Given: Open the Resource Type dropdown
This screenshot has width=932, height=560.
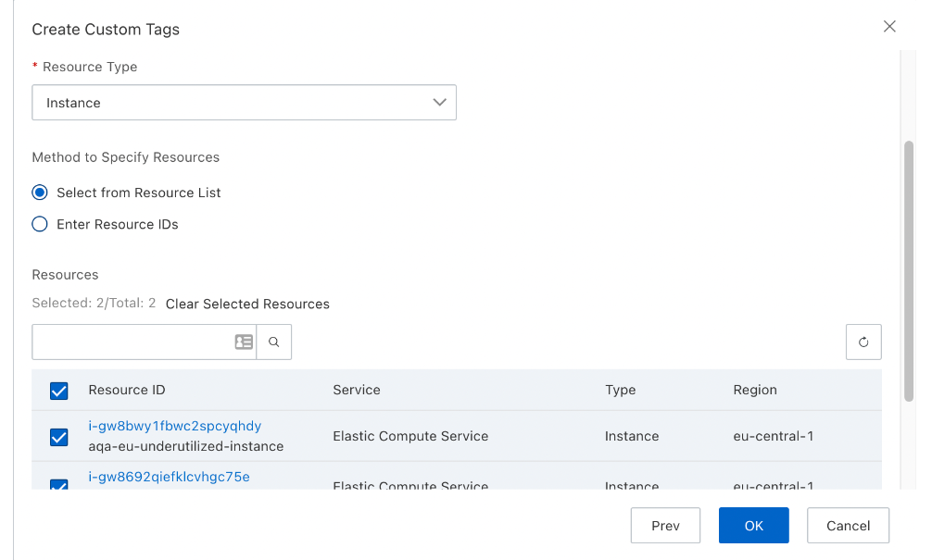Looking at the screenshot, I should 244,102.
